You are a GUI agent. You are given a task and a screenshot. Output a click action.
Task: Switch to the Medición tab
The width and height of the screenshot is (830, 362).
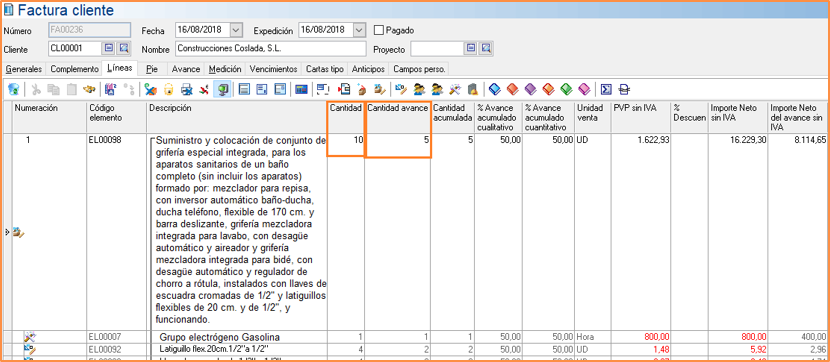(225, 69)
